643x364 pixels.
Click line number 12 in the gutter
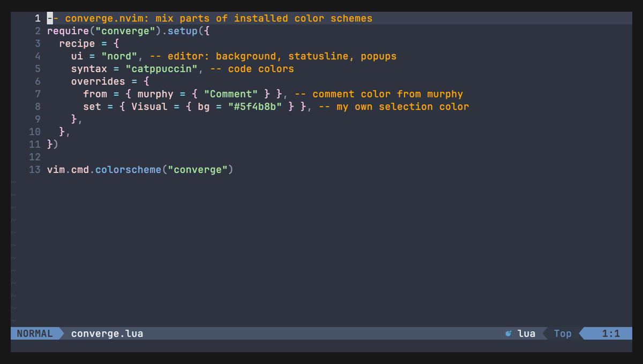35,157
